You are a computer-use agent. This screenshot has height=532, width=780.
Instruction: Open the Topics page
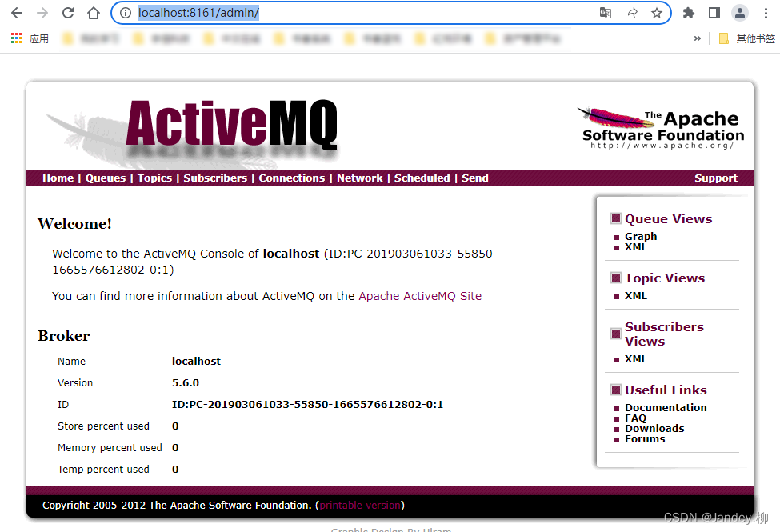click(x=154, y=178)
